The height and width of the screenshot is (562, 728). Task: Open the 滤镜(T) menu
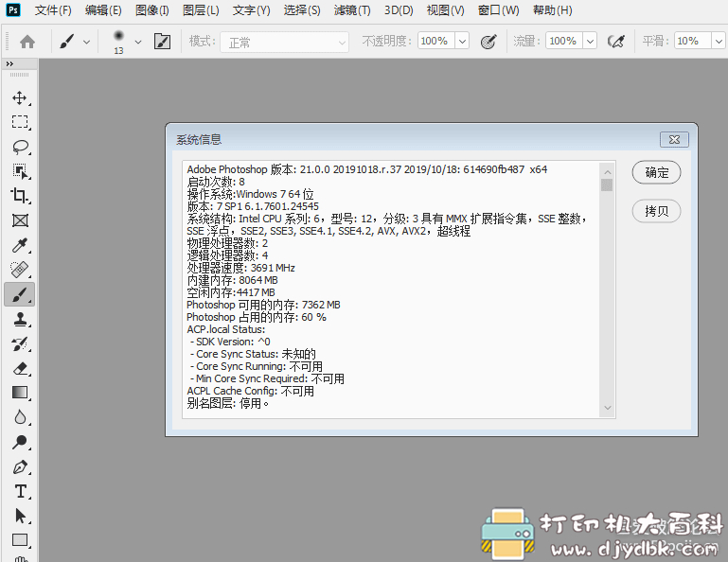coord(352,10)
